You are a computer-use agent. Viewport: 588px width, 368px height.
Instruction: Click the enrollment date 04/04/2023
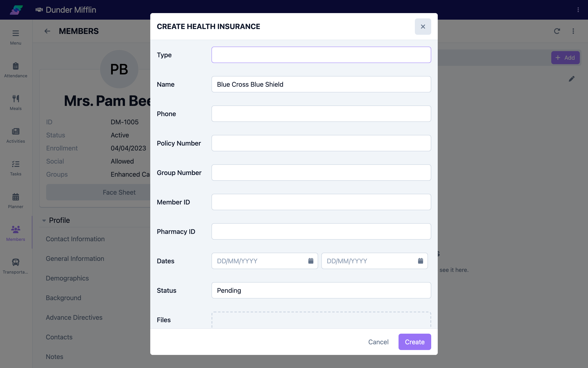coord(128,148)
